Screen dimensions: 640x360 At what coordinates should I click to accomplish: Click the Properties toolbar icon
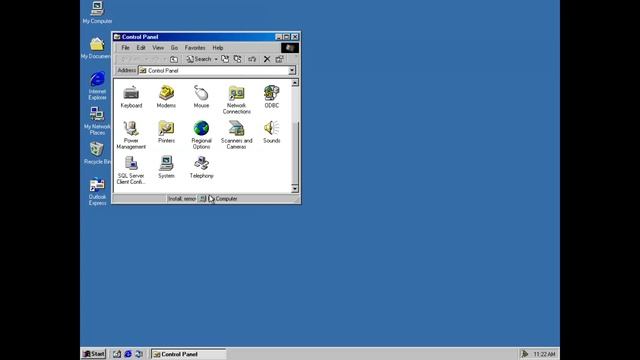point(280,59)
